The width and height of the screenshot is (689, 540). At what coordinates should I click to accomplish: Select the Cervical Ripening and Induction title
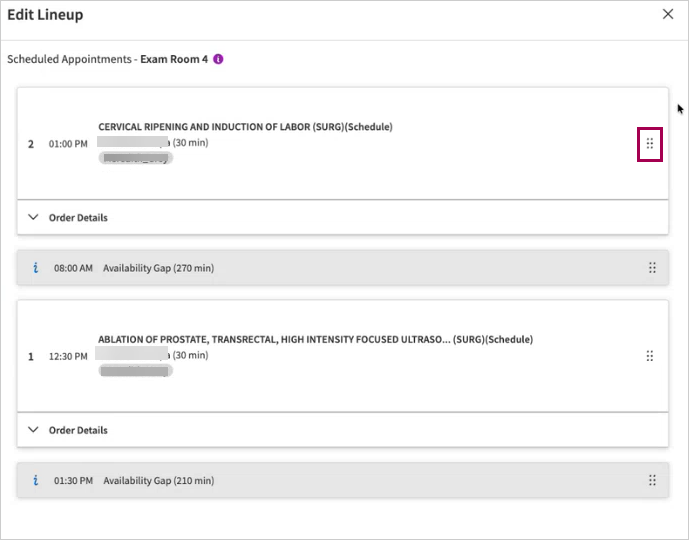tap(245, 127)
